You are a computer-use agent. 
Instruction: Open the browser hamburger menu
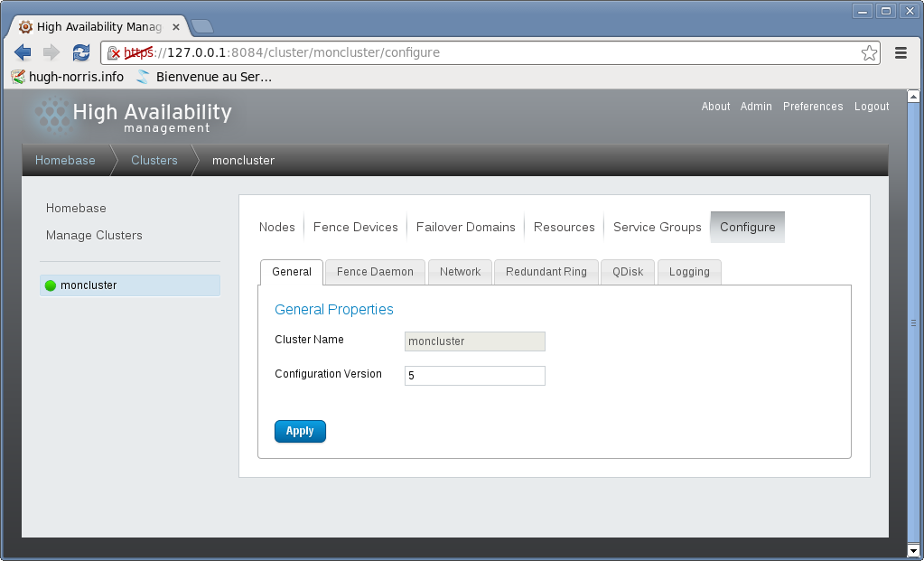[901, 52]
